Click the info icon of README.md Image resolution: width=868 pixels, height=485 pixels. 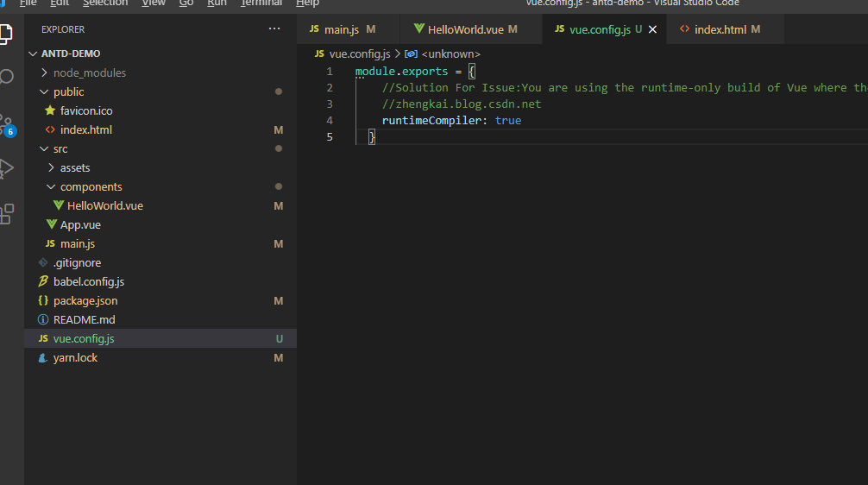click(42, 319)
